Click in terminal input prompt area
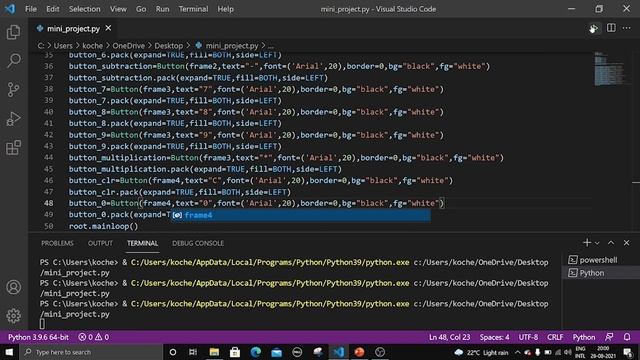640x360 pixels. pyautogui.click(x=42, y=324)
